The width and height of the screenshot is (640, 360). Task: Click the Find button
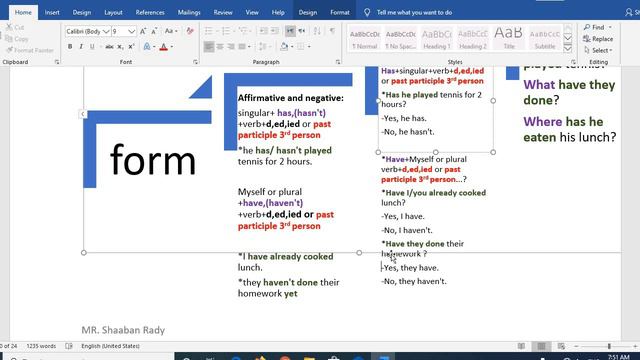coord(598,27)
